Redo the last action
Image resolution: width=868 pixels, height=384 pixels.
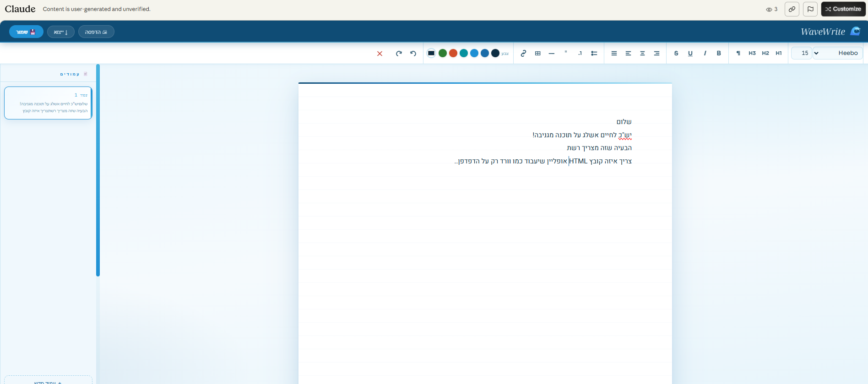click(x=399, y=53)
